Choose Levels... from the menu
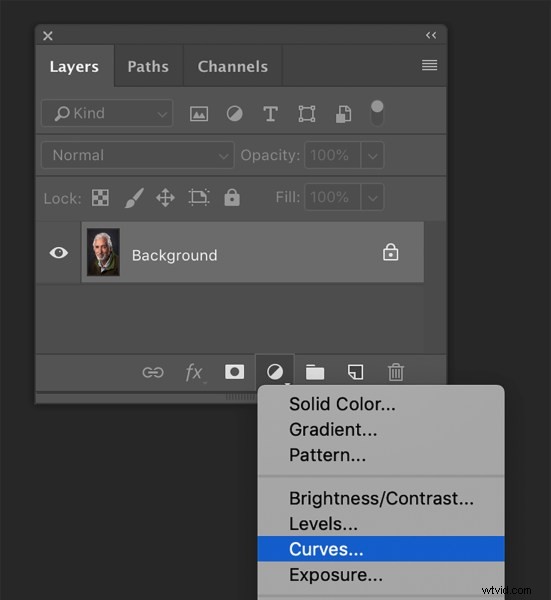Image resolution: width=551 pixels, height=600 pixels. coord(381,524)
